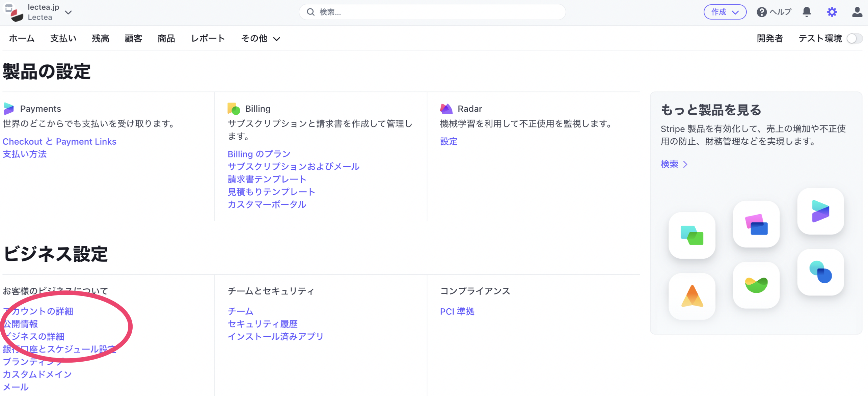Open the lectea.jp account switcher chevron
The height and width of the screenshot is (396, 868).
coord(69,12)
